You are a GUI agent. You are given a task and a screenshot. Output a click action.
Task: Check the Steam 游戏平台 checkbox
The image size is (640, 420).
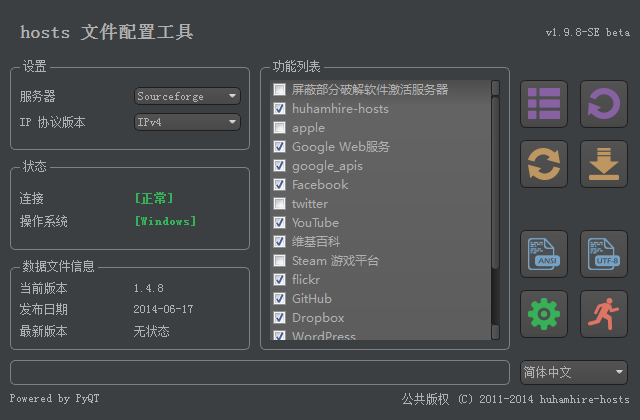click(280, 260)
